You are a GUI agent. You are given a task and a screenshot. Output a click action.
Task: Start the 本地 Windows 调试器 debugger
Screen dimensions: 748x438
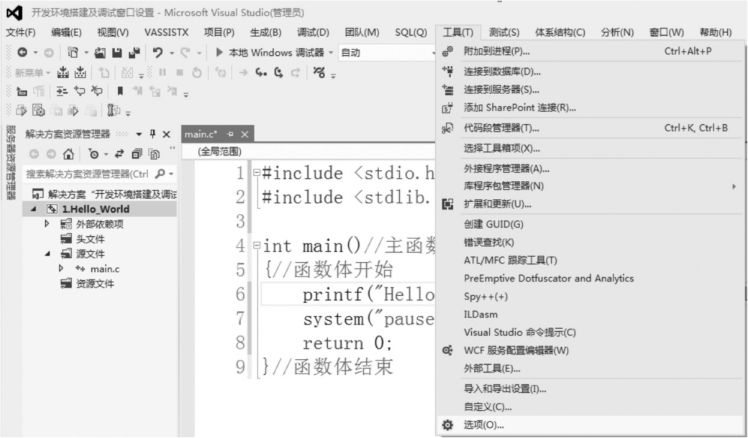(270, 52)
